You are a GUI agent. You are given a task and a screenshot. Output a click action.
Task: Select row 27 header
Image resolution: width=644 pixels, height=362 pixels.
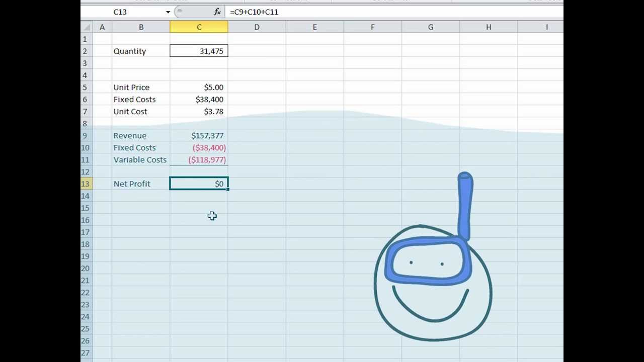[87, 353]
